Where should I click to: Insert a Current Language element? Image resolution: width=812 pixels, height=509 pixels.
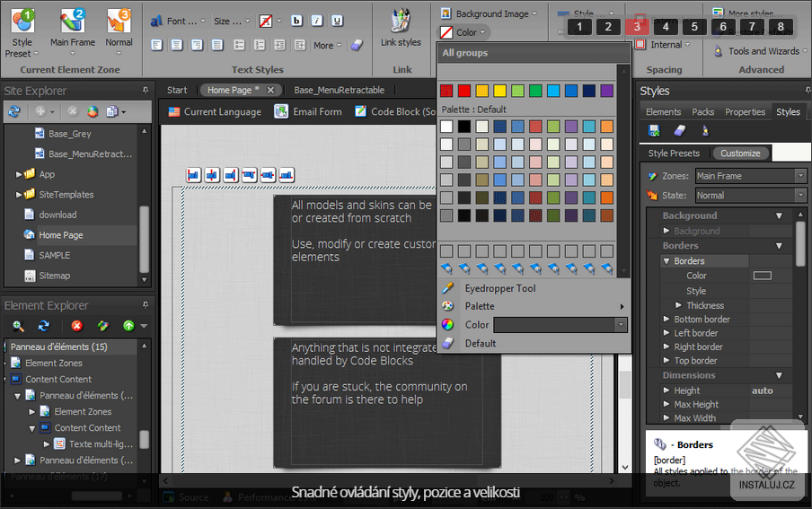[x=215, y=111]
